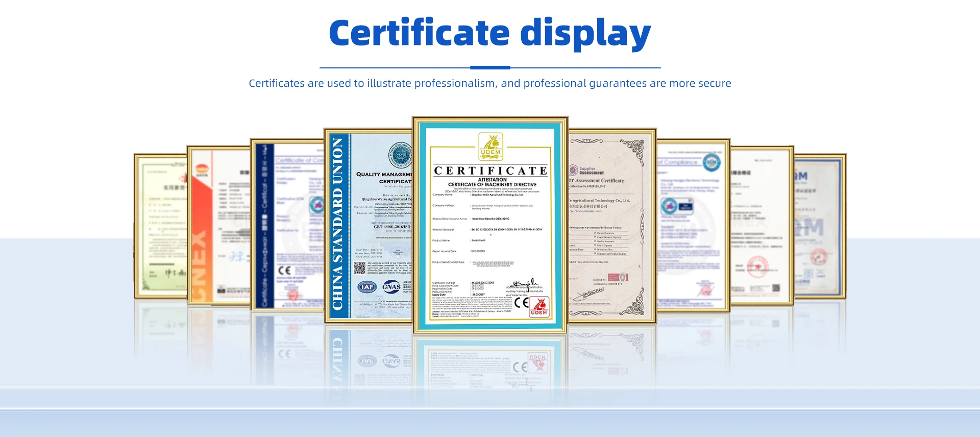Open the orange CNEX certificate
980x437 pixels.
[x=219, y=225]
